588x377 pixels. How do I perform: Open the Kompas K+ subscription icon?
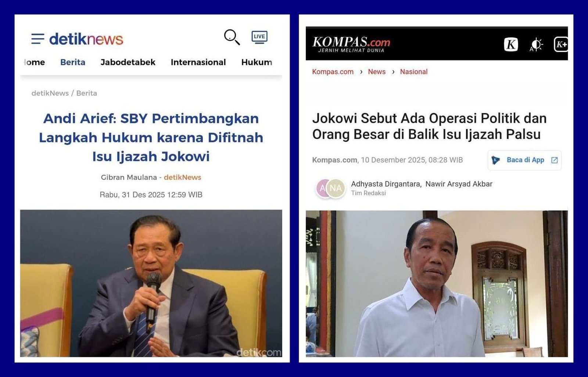tap(561, 44)
